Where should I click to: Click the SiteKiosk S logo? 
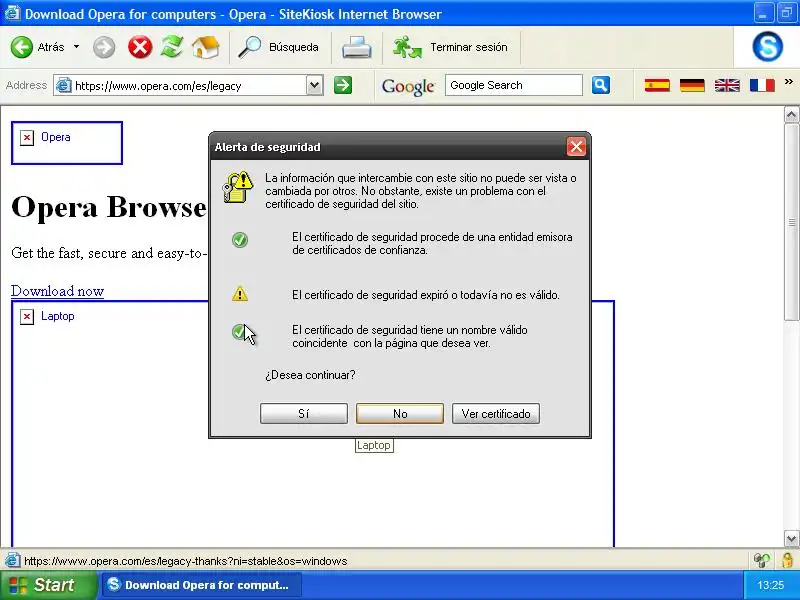click(767, 46)
